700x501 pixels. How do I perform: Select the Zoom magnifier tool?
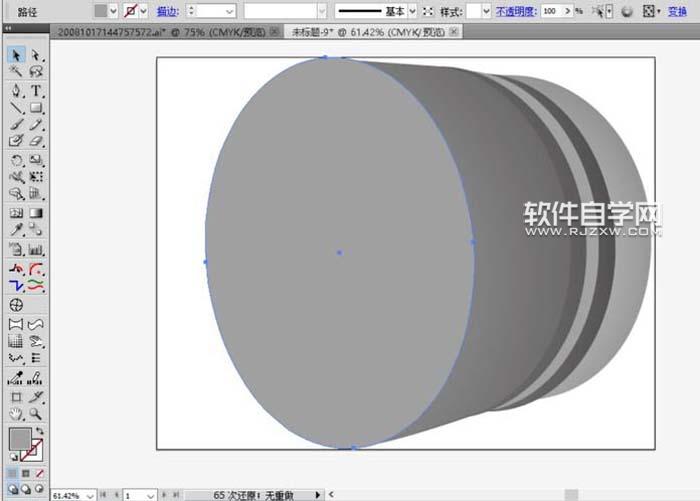(36, 413)
